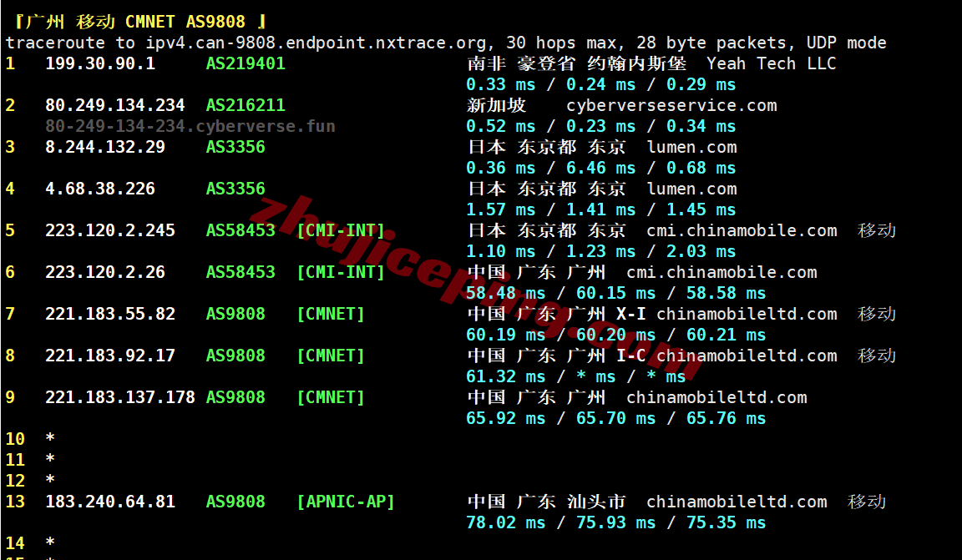The image size is (962, 560).
Task: Click latency line 58.48 ms / 60.15 ms / 58.58 ms
Action: [x=616, y=293]
